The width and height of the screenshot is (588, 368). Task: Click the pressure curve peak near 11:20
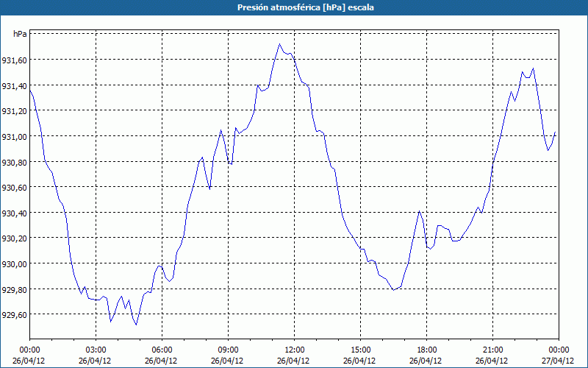coord(279,44)
